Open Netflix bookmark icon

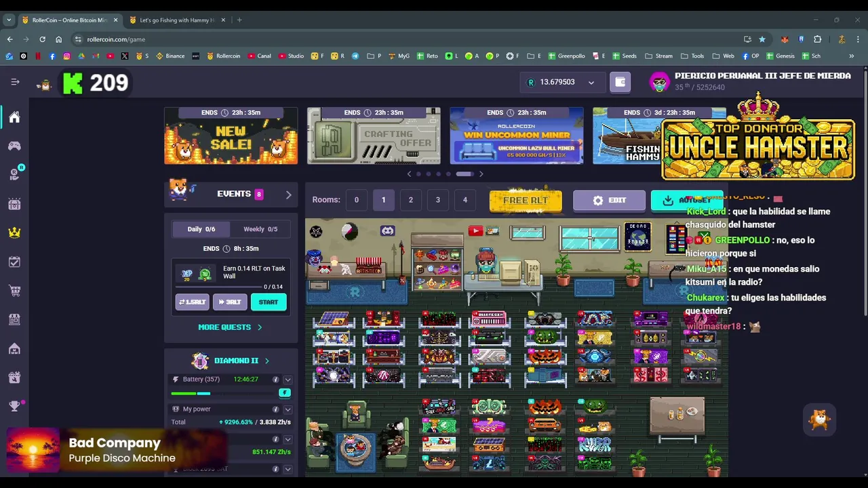coord(38,56)
